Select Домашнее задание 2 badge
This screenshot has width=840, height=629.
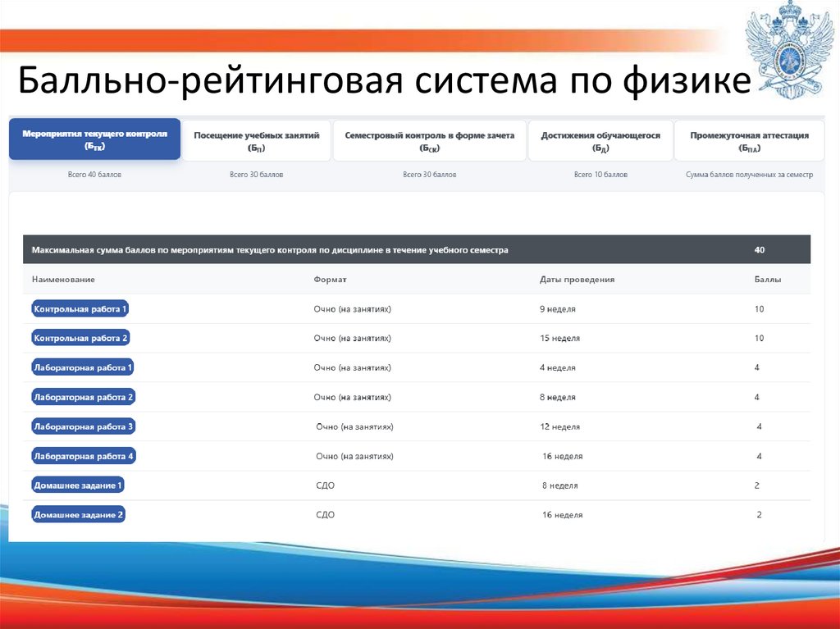coord(78,514)
